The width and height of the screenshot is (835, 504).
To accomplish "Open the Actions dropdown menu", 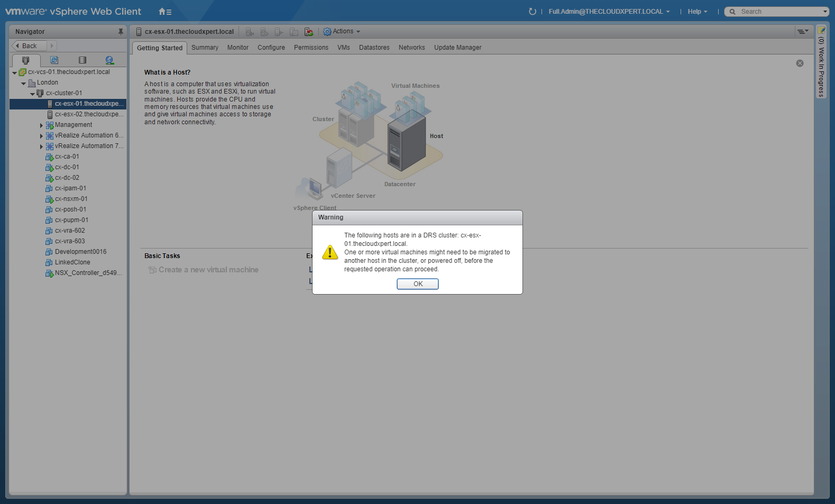I will click(x=342, y=32).
